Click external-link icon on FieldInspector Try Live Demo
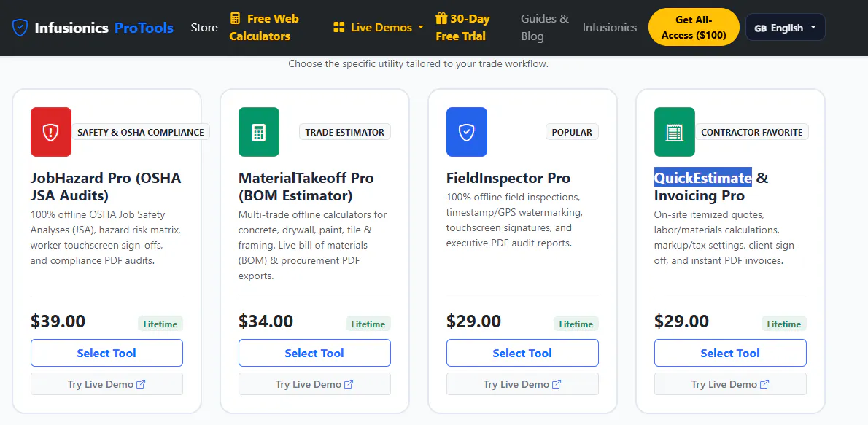868x425 pixels. click(557, 384)
